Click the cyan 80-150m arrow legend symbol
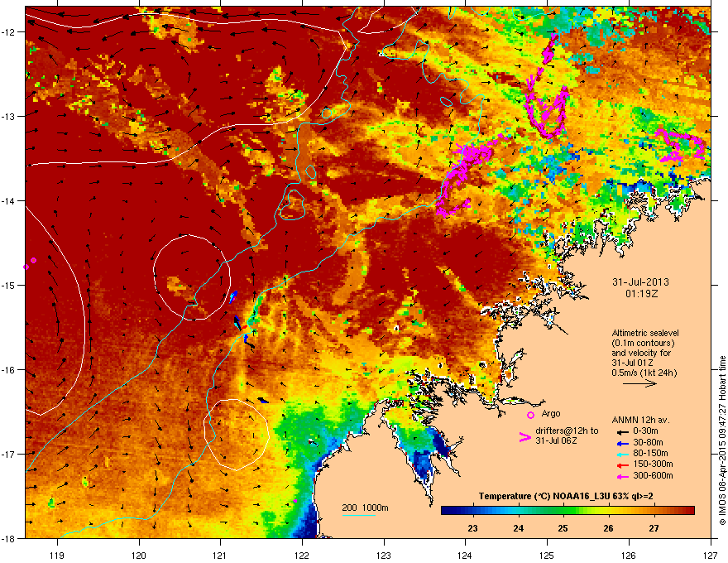Viewport: 728px width, 563px height. (622, 455)
